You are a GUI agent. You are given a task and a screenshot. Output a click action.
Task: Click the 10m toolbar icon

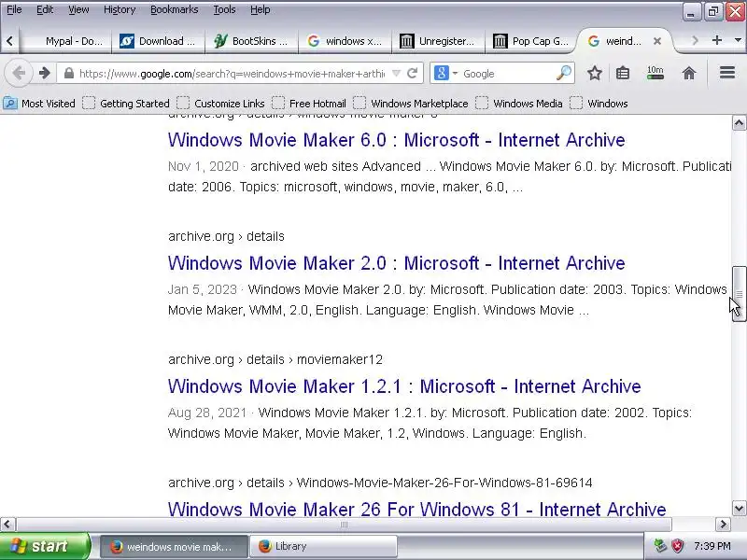pyautogui.click(x=655, y=73)
